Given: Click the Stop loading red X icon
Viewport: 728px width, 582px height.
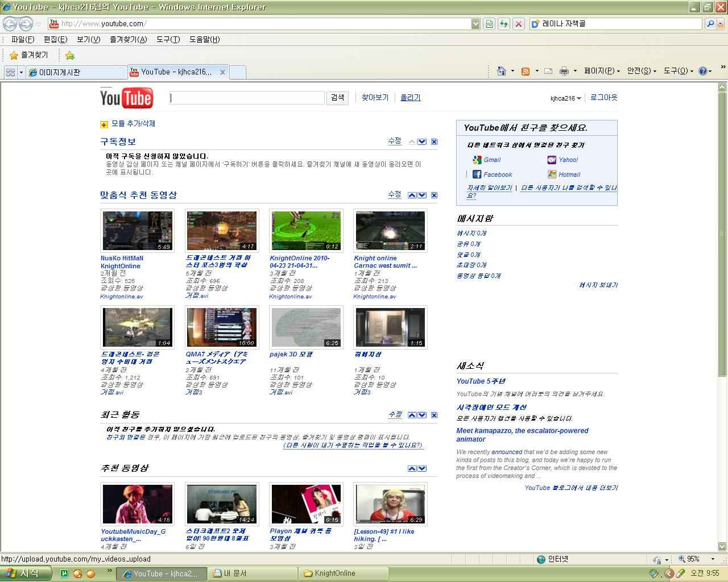Looking at the screenshot, I should tap(518, 23).
